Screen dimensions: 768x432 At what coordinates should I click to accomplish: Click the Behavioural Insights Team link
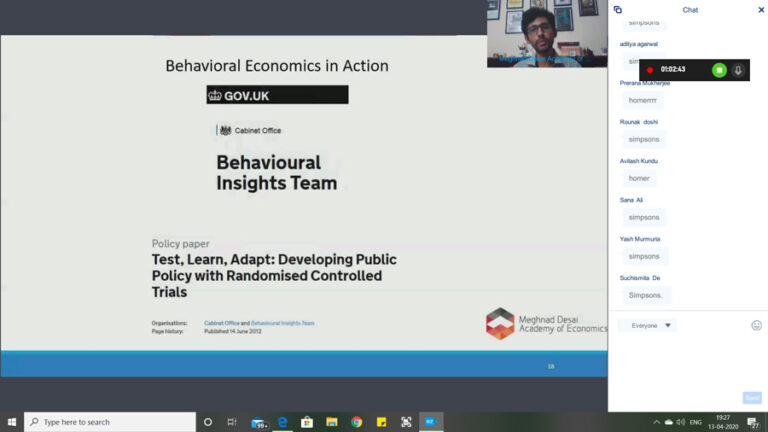[283, 323]
